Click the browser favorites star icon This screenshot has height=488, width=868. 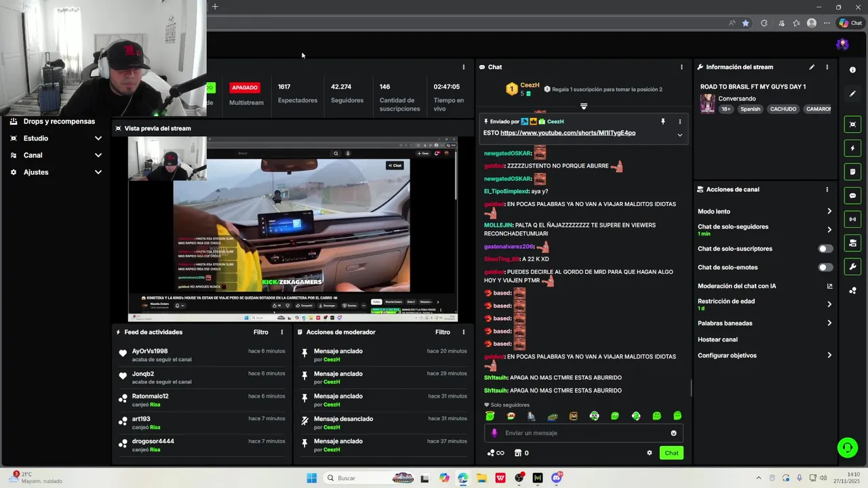[x=746, y=23]
